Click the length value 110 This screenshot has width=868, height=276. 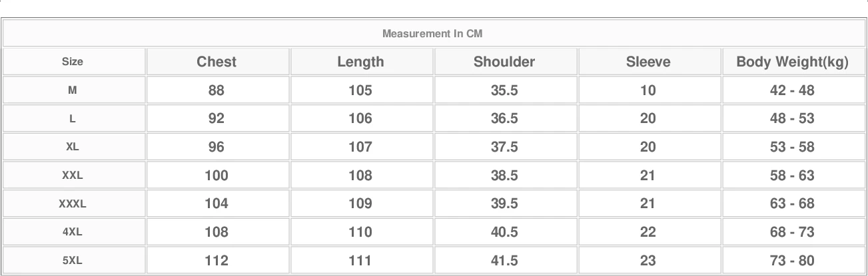click(360, 232)
